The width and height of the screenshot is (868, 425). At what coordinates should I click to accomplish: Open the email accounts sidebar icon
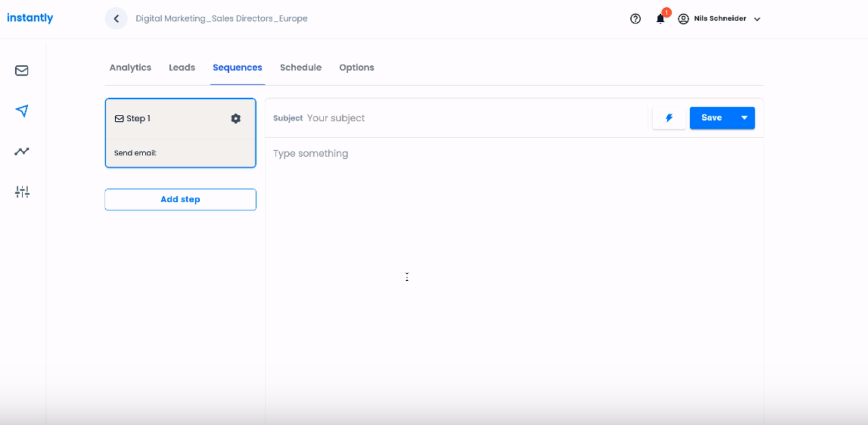click(x=22, y=70)
